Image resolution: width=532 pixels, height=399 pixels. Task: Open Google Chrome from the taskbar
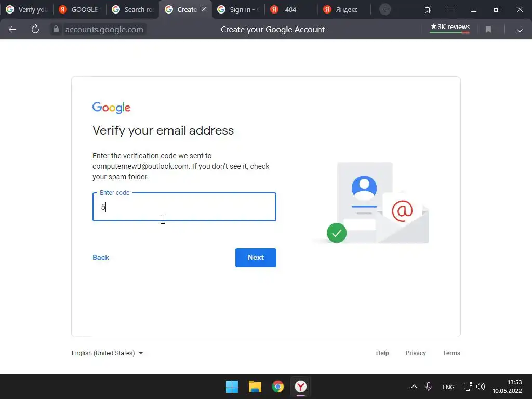pyautogui.click(x=277, y=387)
